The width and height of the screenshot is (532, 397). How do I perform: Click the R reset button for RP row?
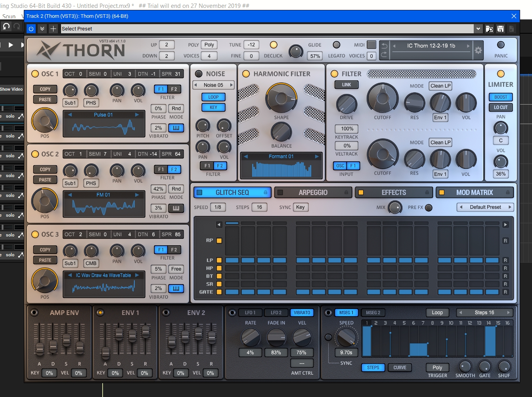coord(505,241)
